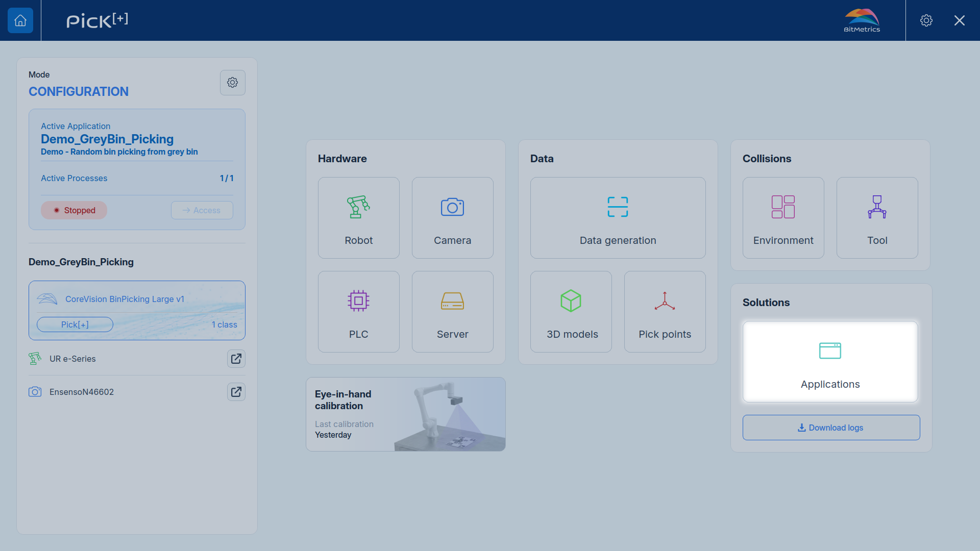Image resolution: width=980 pixels, height=551 pixels.
Task: Open the Robot hardware tile
Action: [359, 218]
